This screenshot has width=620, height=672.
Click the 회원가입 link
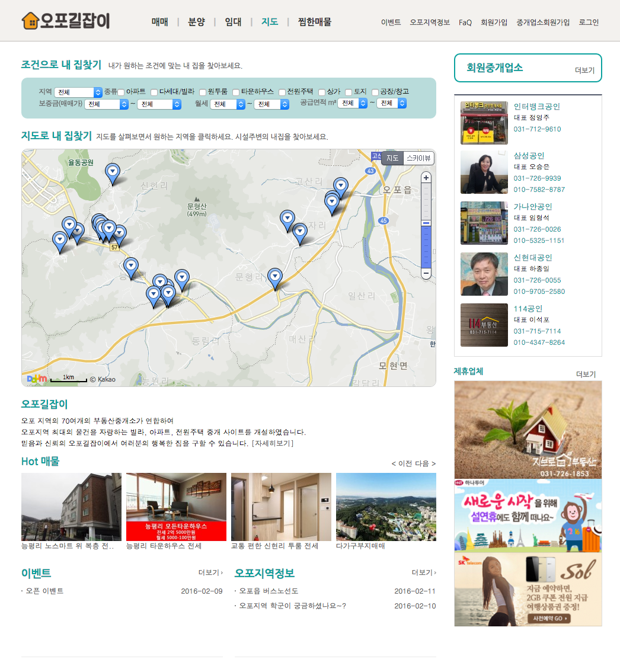point(494,23)
